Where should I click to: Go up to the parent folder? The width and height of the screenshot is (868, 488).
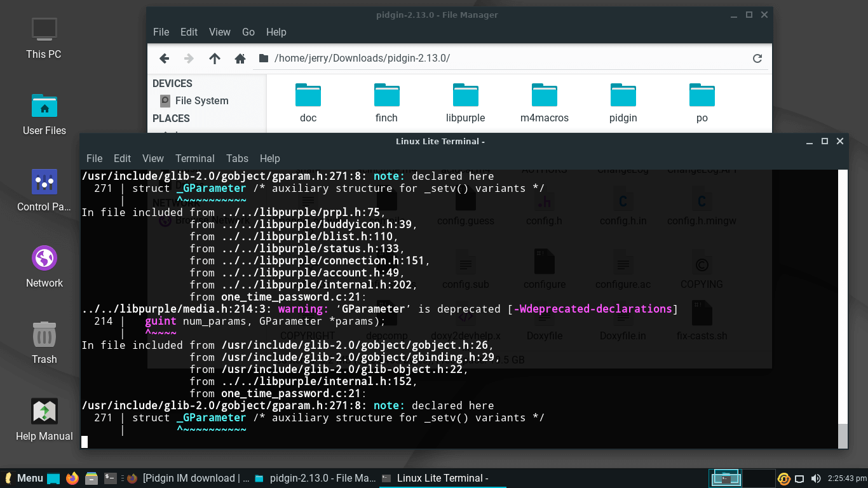[x=215, y=58]
